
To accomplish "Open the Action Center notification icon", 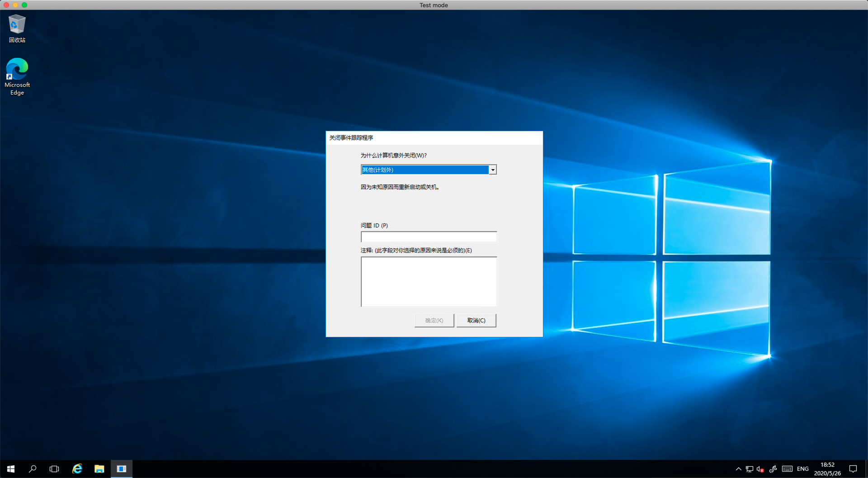I will tap(853, 469).
